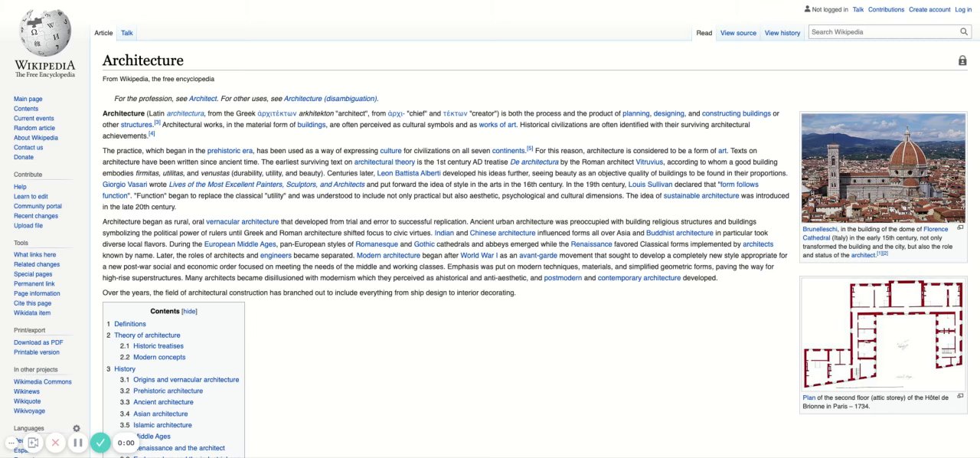The image size is (980, 458).
Task: Enlarge the Hôtel de Brionne plan via caption icon
Action: [x=961, y=397]
